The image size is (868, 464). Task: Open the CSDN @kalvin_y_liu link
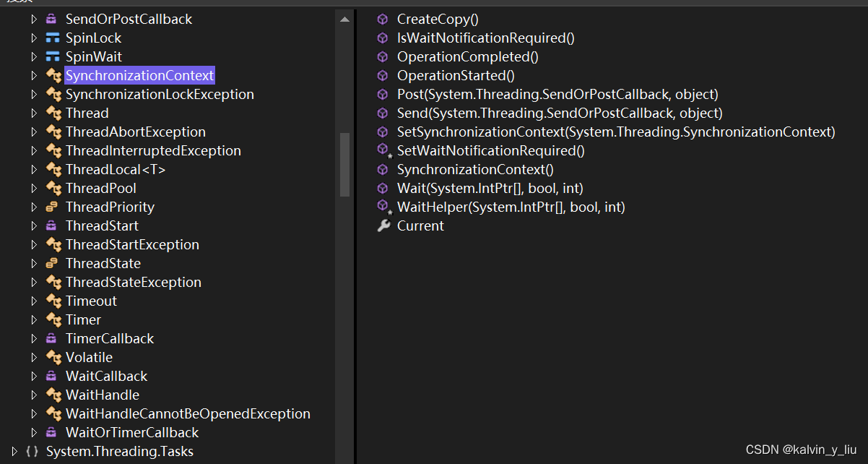802,449
